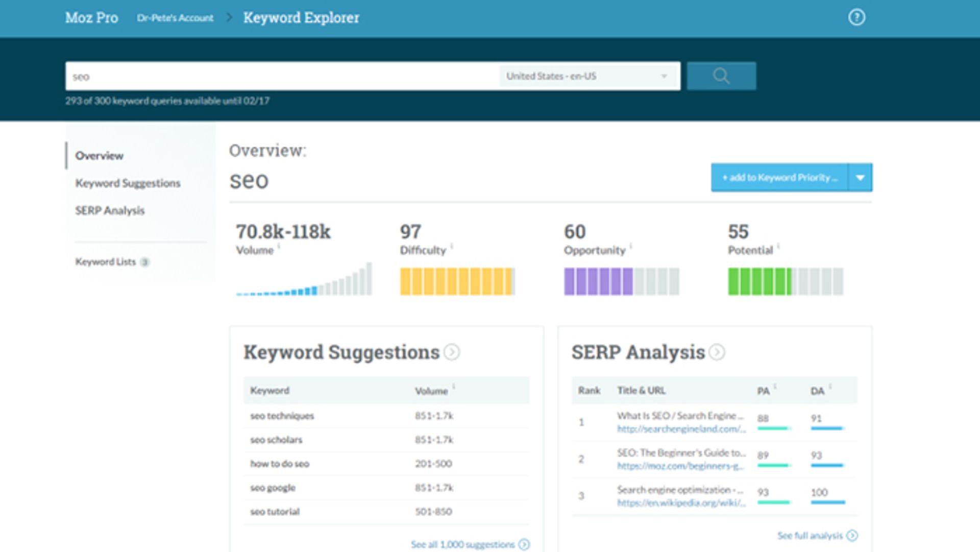
Task: Open Keyword Suggestions arrow circle icon
Action: 452,352
